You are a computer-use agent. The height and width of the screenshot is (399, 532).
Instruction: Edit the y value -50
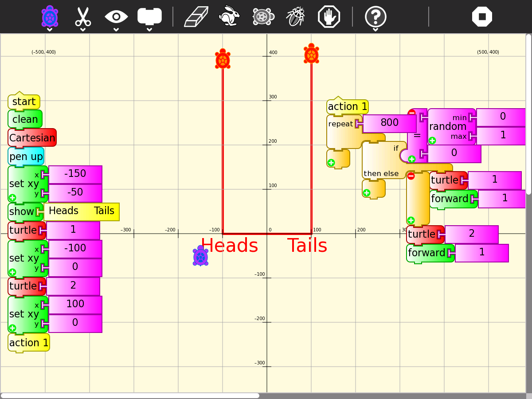[x=75, y=193]
